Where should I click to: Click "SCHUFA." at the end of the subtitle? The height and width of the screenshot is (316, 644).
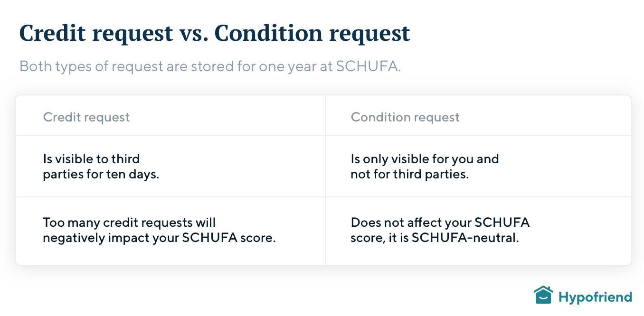[x=369, y=66]
